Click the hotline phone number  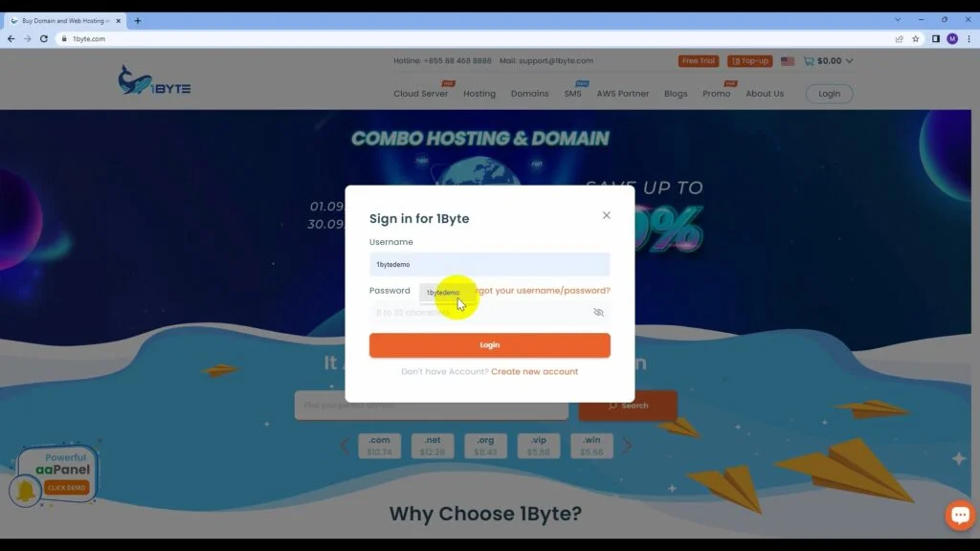point(457,60)
